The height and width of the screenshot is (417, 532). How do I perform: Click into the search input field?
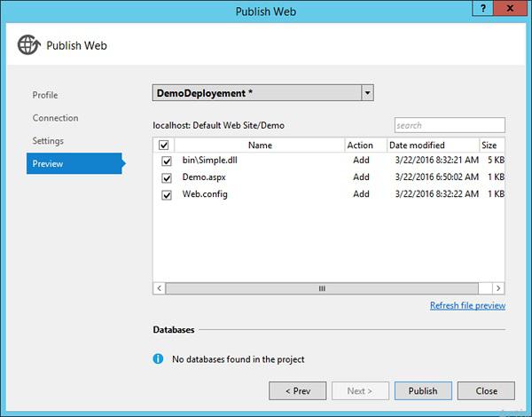450,125
